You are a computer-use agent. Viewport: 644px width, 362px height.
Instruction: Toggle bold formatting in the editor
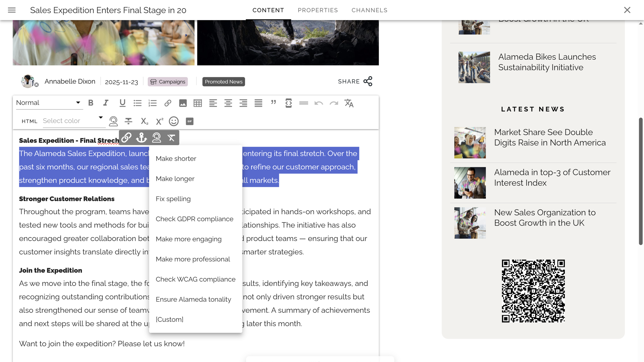tap(91, 103)
